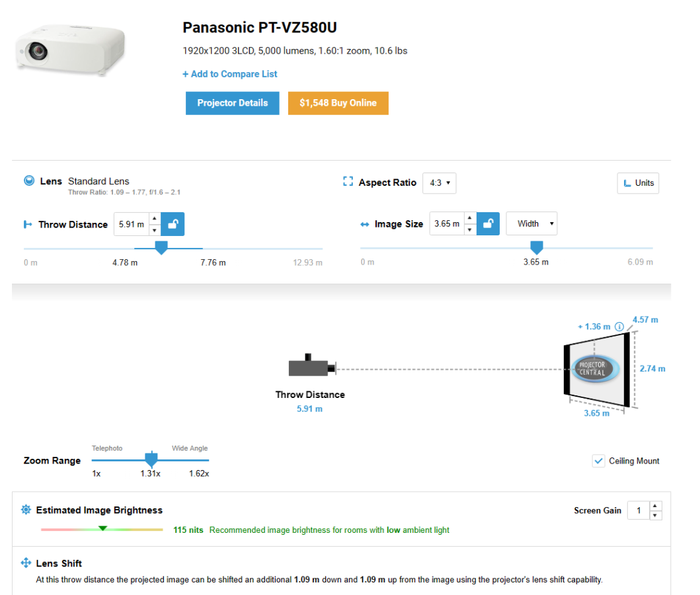Image resolution: width=700 pixels, height=595 pixels.
Task: Open the Width image size dropdown
Action: tap(531, 223)
